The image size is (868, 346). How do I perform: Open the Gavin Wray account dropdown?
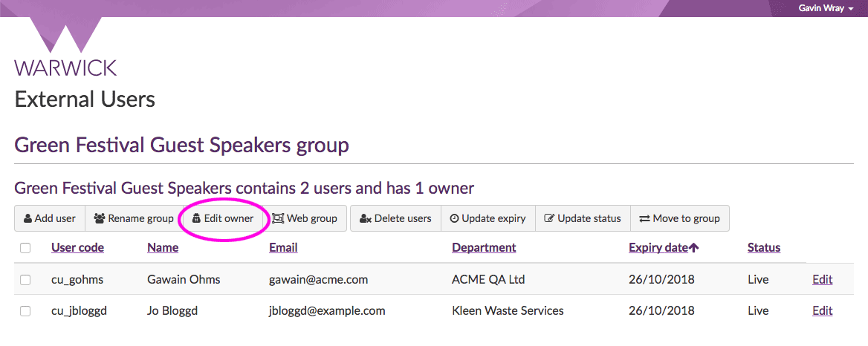(825, 8)
